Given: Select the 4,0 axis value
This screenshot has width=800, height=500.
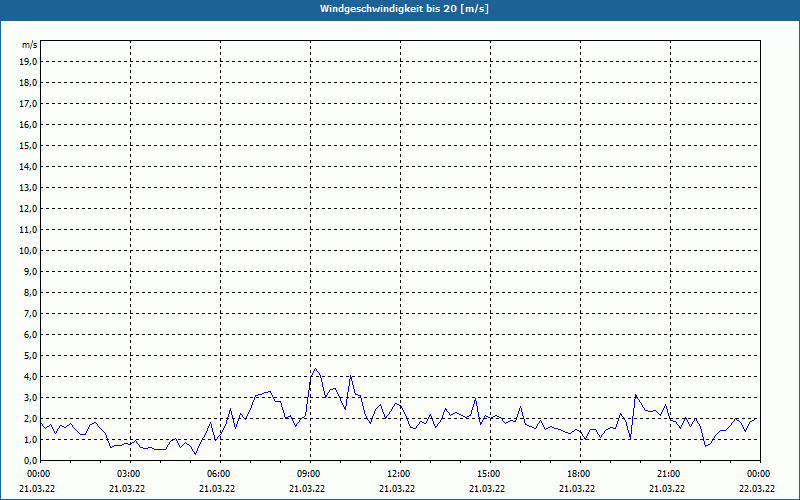Looking at the screenshot, I should click(30, 377).
